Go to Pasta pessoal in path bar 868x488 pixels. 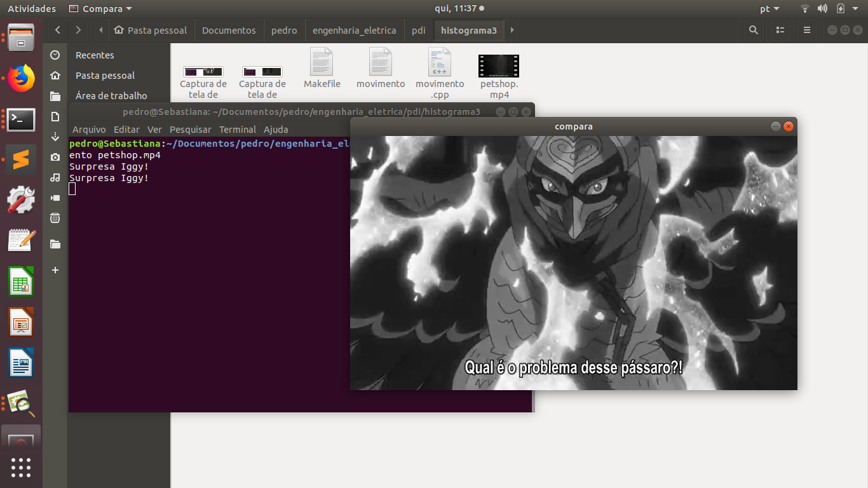coord(151,30)
